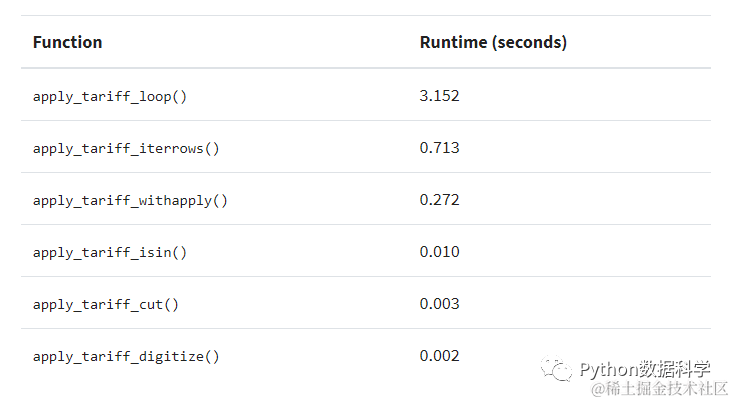Click the WeChat logo icon in the watermark
This screenshot has width=734, height=403.
[x=557, y=369]
